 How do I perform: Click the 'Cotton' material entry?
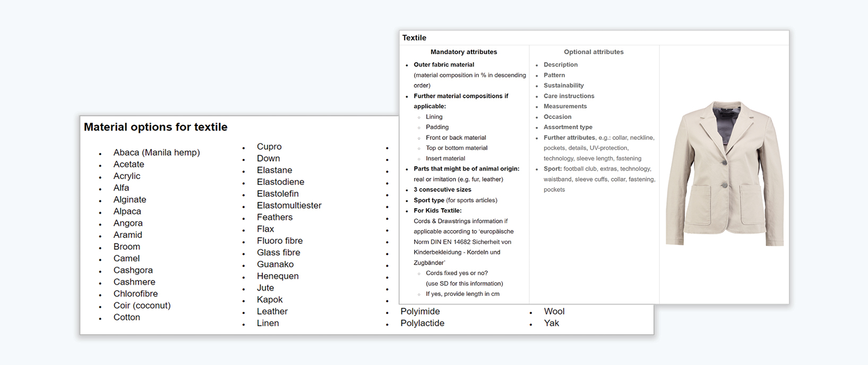click(127, 317)
